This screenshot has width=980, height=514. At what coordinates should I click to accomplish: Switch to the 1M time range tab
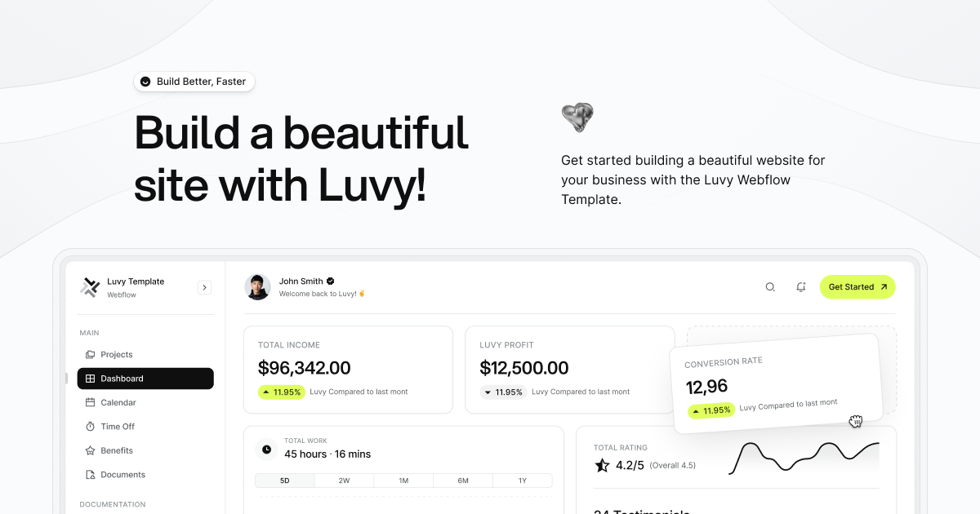pos(403,481)
